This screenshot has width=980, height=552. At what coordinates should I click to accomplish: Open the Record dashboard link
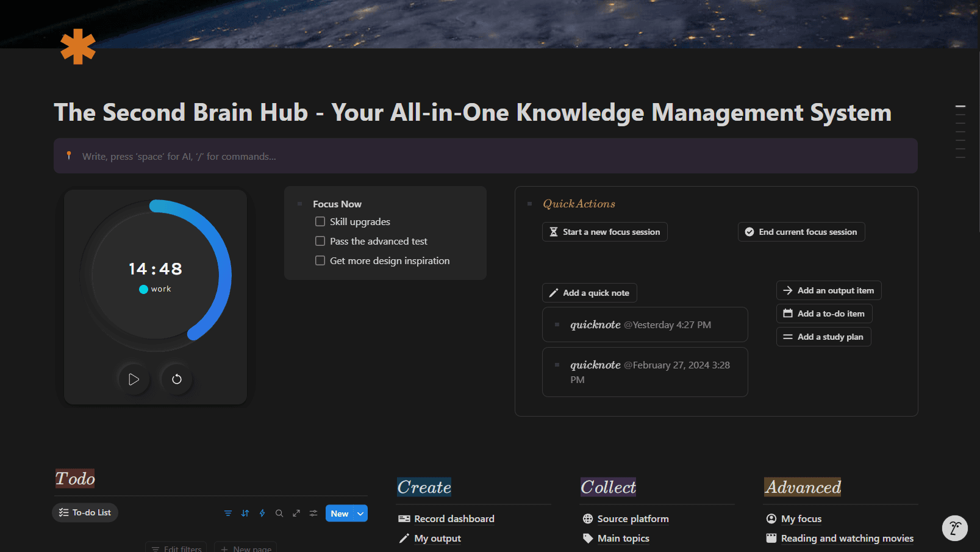pos(454,519)
